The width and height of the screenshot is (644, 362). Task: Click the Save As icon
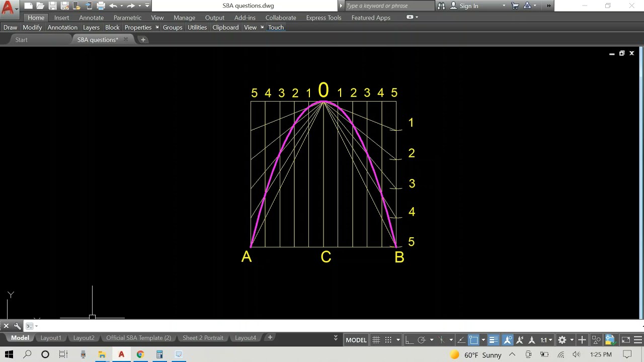click(64, 6)
